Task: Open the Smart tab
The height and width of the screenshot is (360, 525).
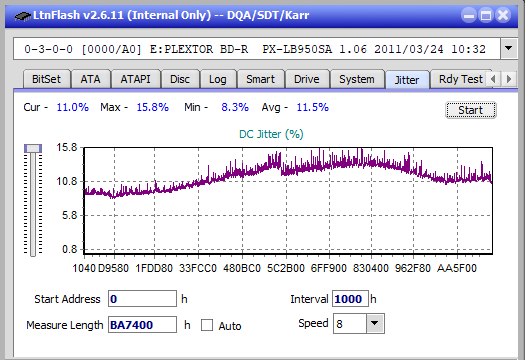Action: click(260, 79)
